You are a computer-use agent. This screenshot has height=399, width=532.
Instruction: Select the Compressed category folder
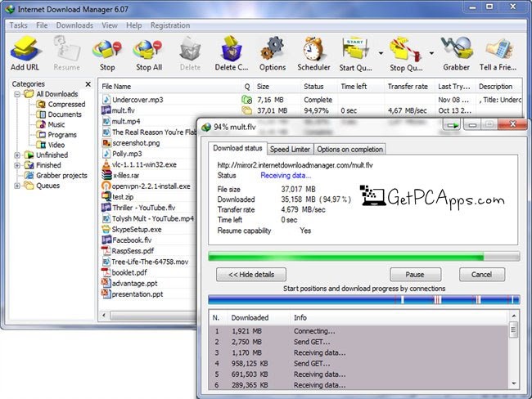pos(61,104)
